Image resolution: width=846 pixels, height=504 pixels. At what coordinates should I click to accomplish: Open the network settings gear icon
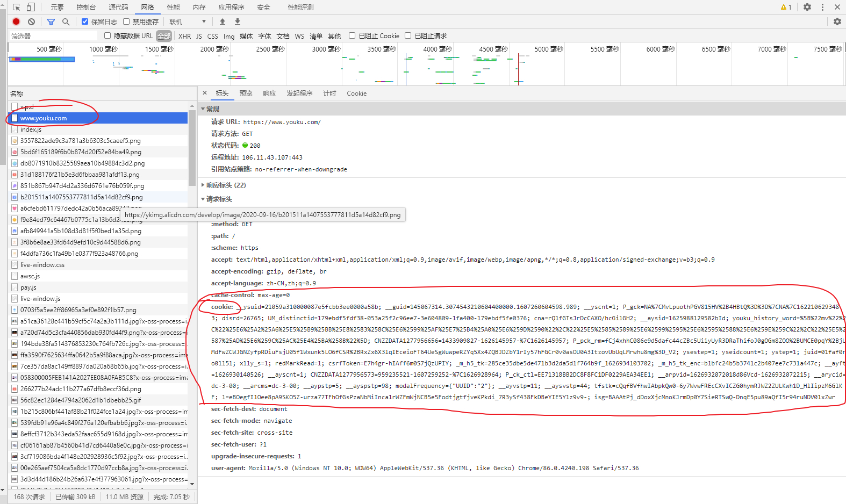click(x=837, y=21)
